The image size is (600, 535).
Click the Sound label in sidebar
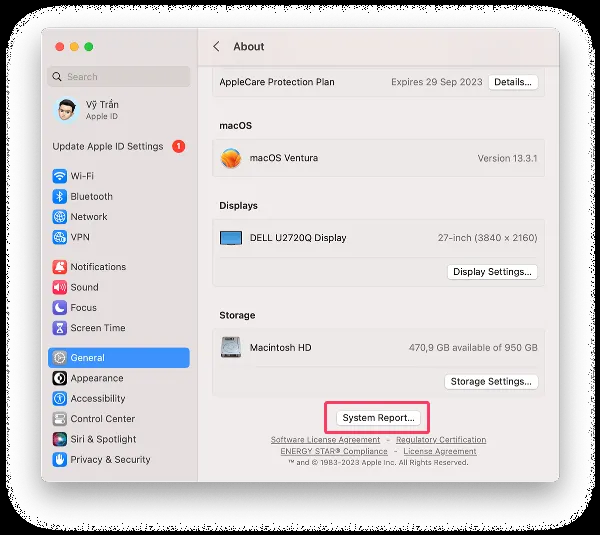[x=84, y=287]
